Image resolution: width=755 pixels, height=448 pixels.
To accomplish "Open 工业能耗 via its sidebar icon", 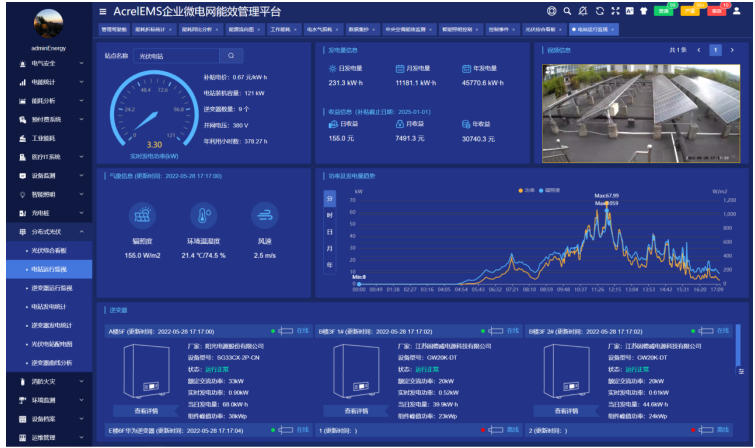I will (x=22, y=139).
